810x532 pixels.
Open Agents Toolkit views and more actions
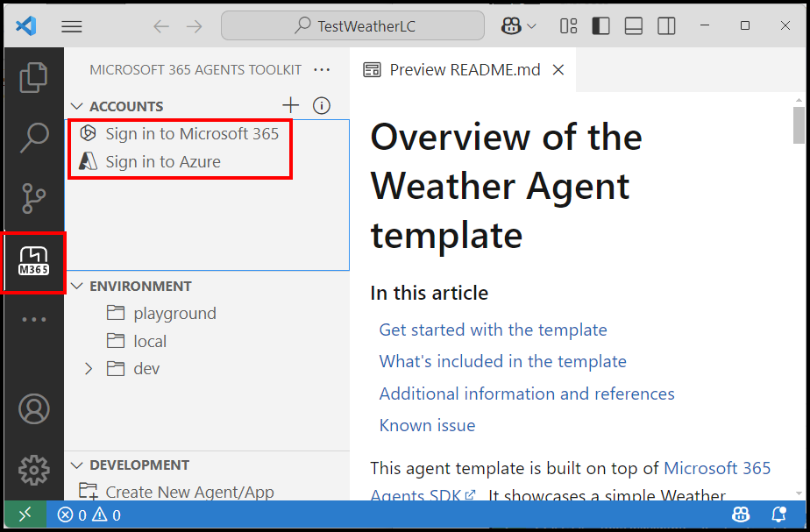(x=322, y=70)
